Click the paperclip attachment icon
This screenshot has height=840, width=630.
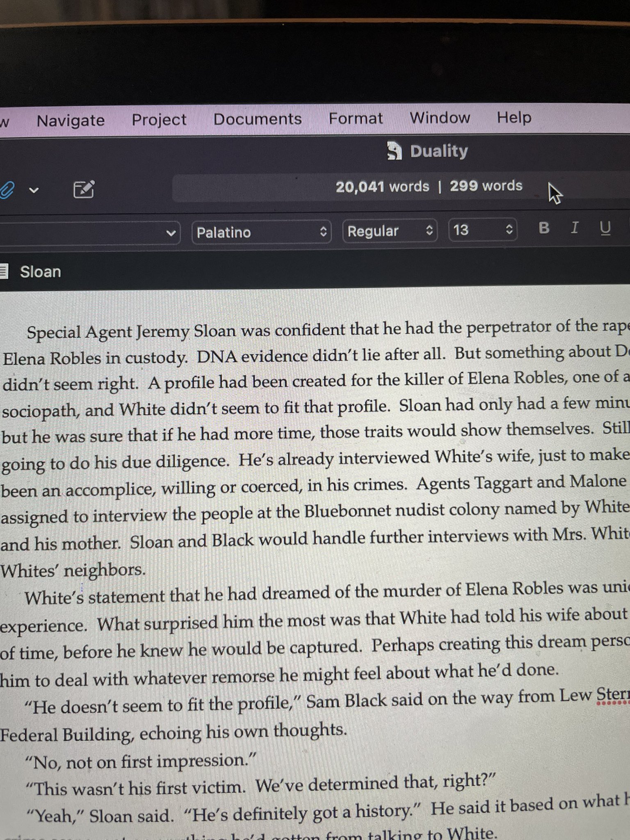pyautogui.click(x=7, y=190)
